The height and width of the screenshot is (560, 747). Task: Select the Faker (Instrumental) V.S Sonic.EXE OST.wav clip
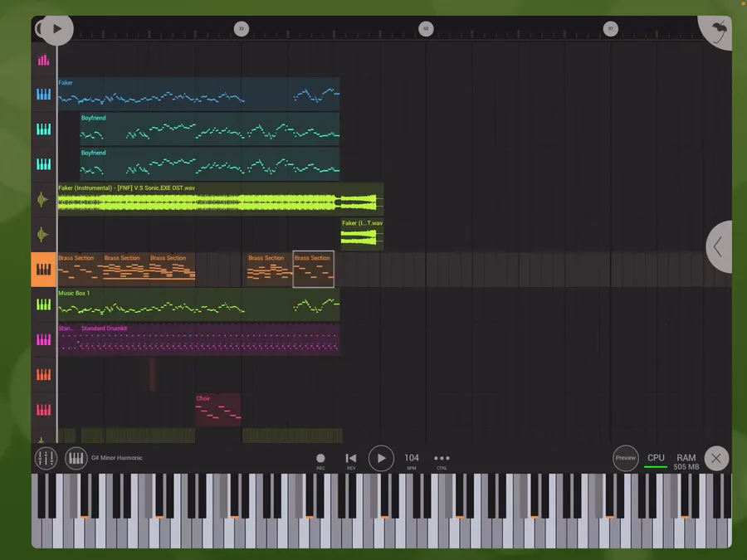[221, 199]
